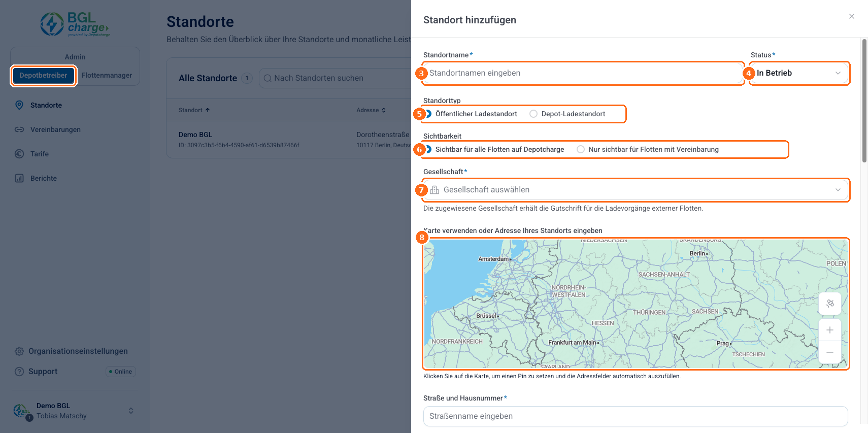
Task: Click the Vereinbarungen link icon
Action: coord(19,129)
